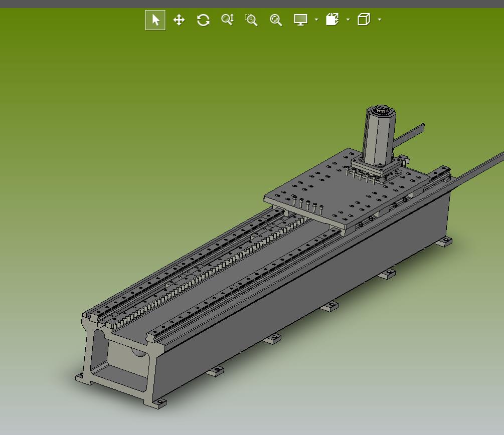
Task: Choose the Pan tool with four arrows
Action: pyautogui.click(x=179, y=20)
